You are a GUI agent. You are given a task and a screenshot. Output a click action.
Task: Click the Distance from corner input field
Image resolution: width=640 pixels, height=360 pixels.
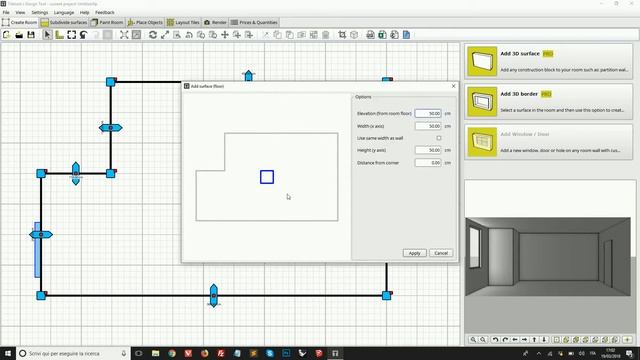point(428,162)
